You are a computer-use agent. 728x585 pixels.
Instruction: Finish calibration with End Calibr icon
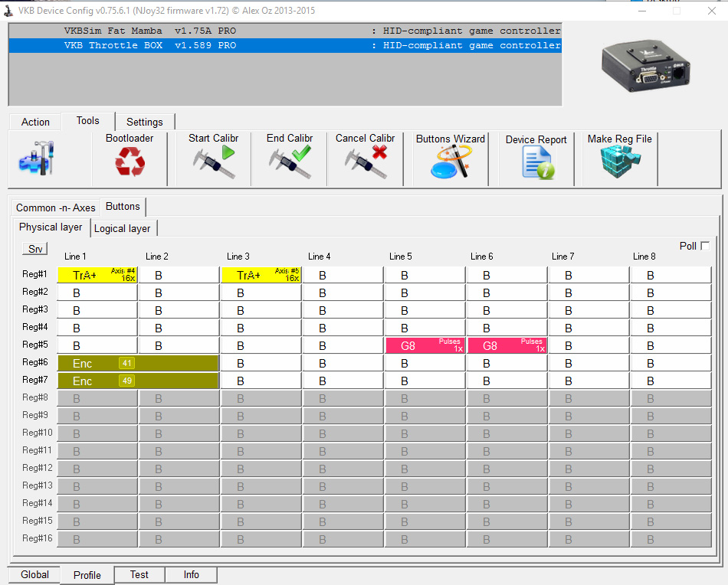pyautogui.click(x=290, y=162)
